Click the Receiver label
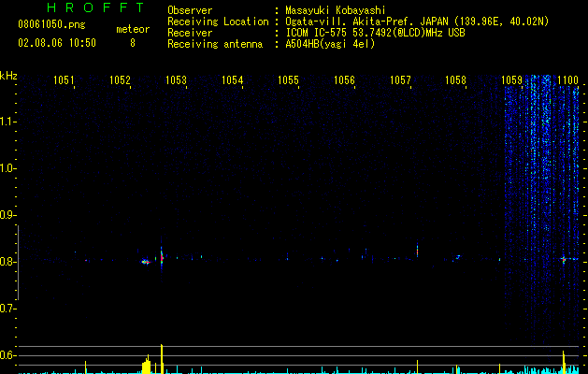588x374 pixels. pyautogui.click(x=190, y=33)
